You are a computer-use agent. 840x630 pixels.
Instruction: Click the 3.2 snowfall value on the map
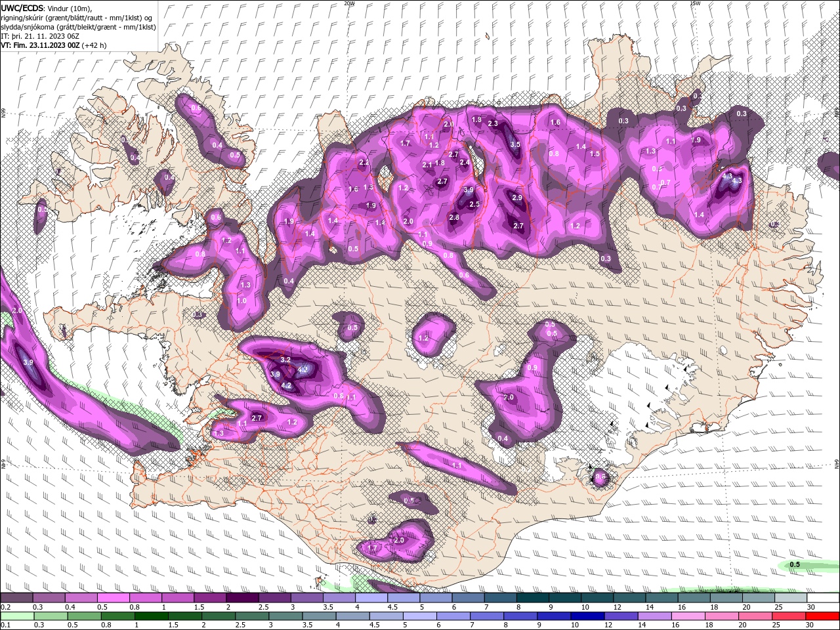pos(285,360)
